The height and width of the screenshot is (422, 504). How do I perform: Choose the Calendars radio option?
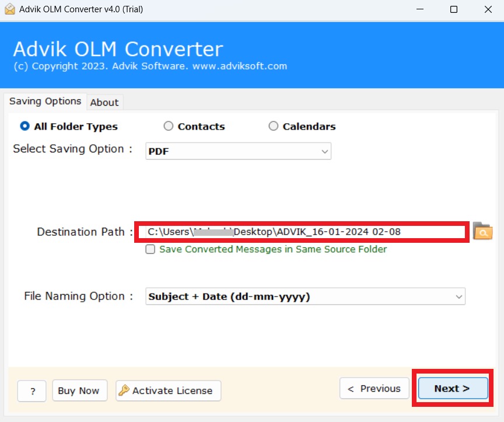(x=273, y=125)
